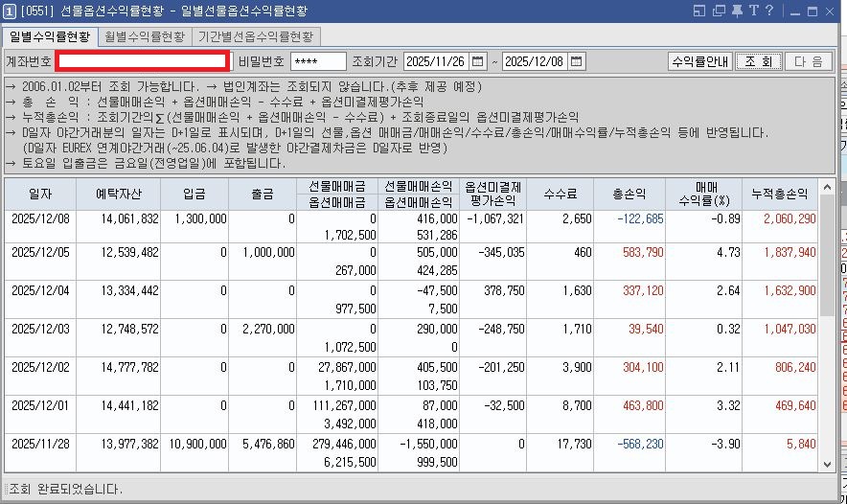
Task: Open the start date calendar picker
Action: pos(477,61)
